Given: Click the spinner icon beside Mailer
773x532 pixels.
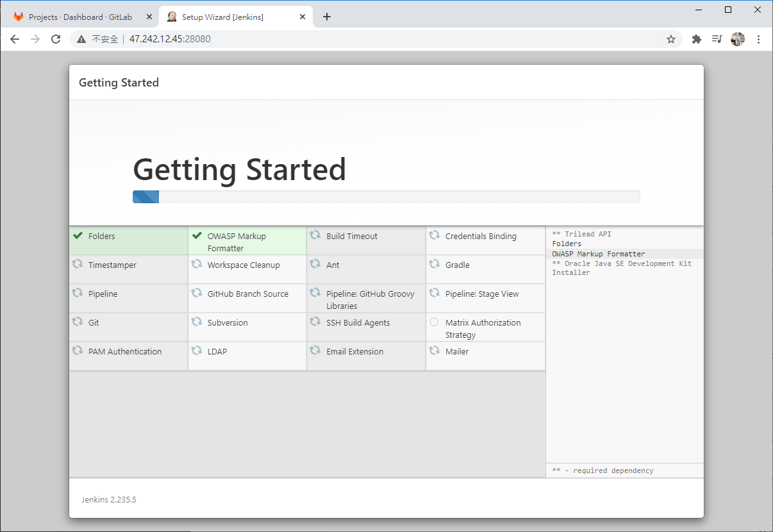Looking at the screenshot, I should (435, 351).
